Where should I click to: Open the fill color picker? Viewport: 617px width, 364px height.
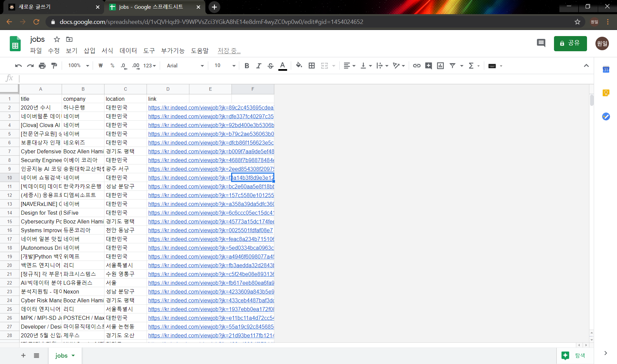(x=299, y=66)
